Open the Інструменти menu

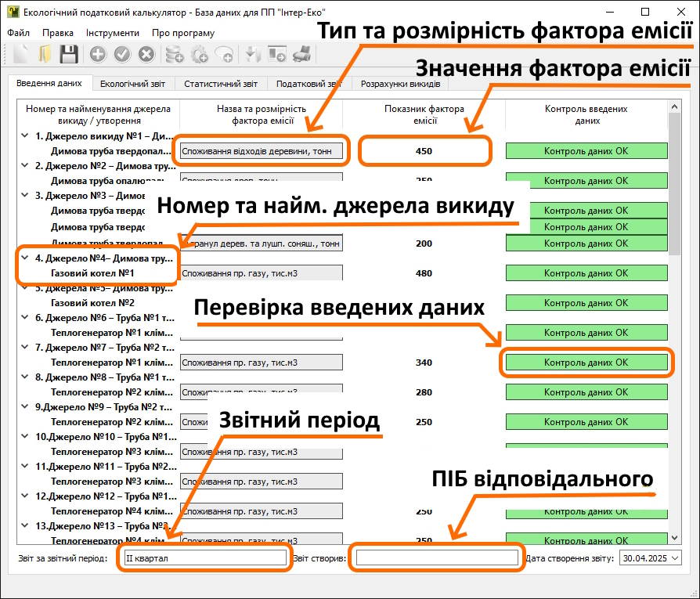[113, 33]
